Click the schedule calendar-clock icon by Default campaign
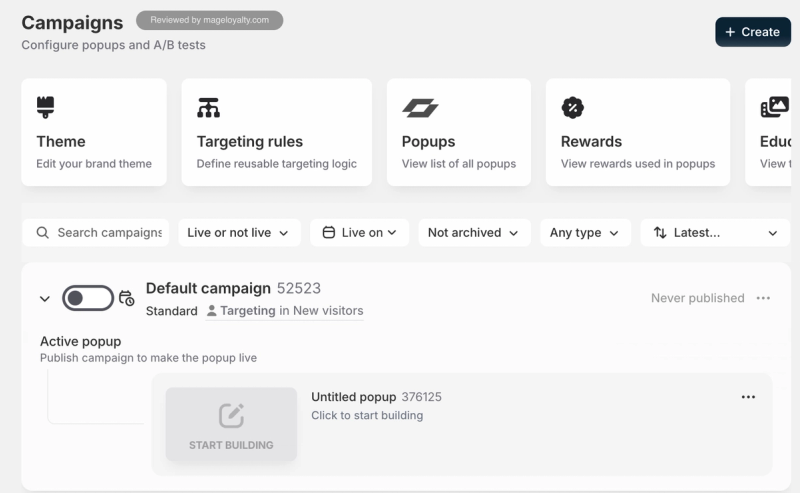 pos(126,298)
